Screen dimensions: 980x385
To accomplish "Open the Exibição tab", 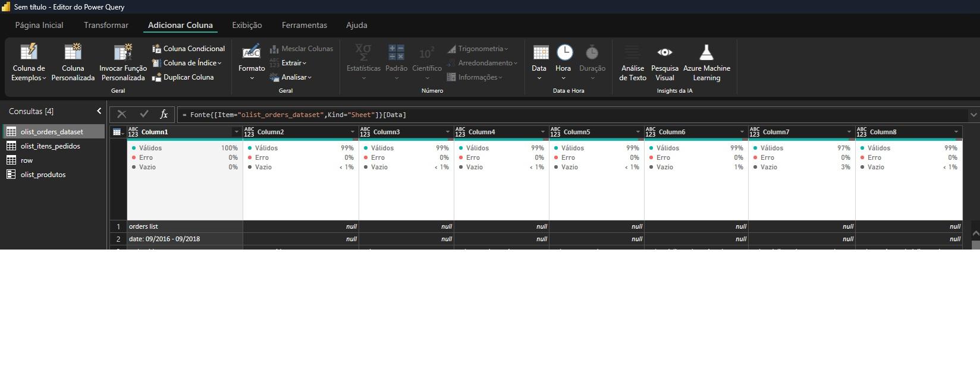I will click(247, 25).
